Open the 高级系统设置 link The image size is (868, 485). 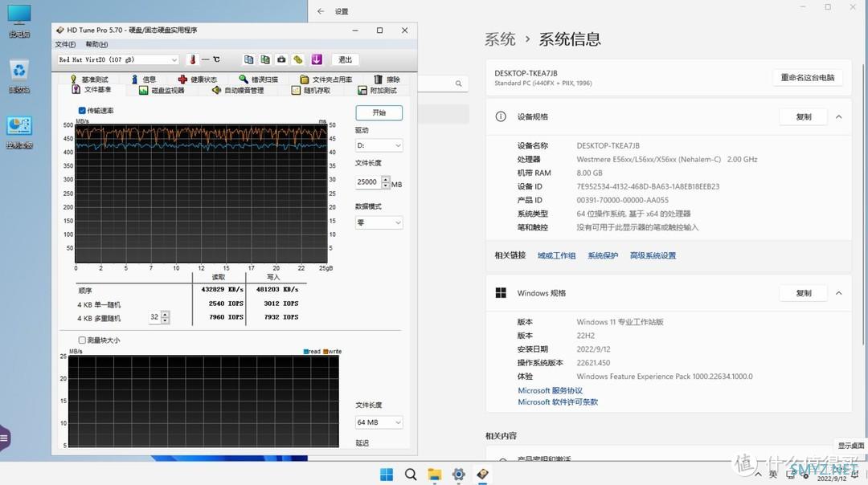point(653,255)
